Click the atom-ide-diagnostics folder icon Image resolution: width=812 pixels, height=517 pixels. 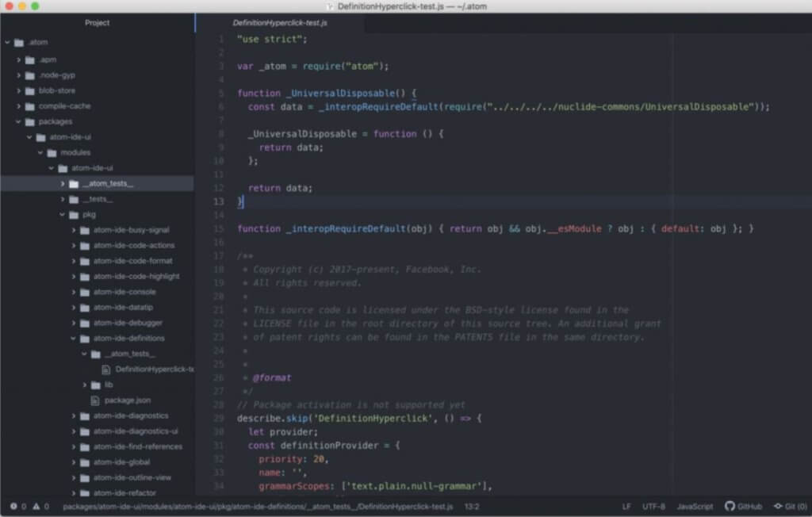tap(85, 416)
